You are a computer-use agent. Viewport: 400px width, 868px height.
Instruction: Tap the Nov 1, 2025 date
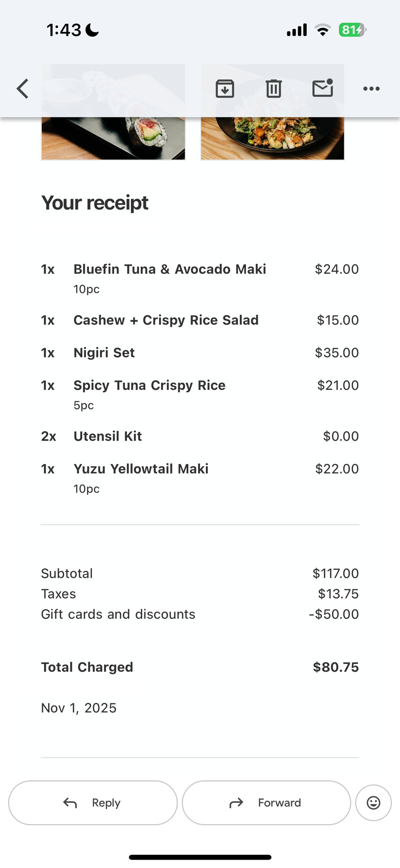click(x=79, y=708)
